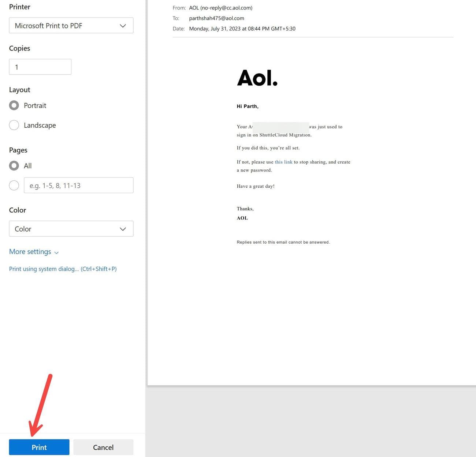Click inside the Copies input field
Viewport: 476px width, 457px height.
tap(40, 67)
